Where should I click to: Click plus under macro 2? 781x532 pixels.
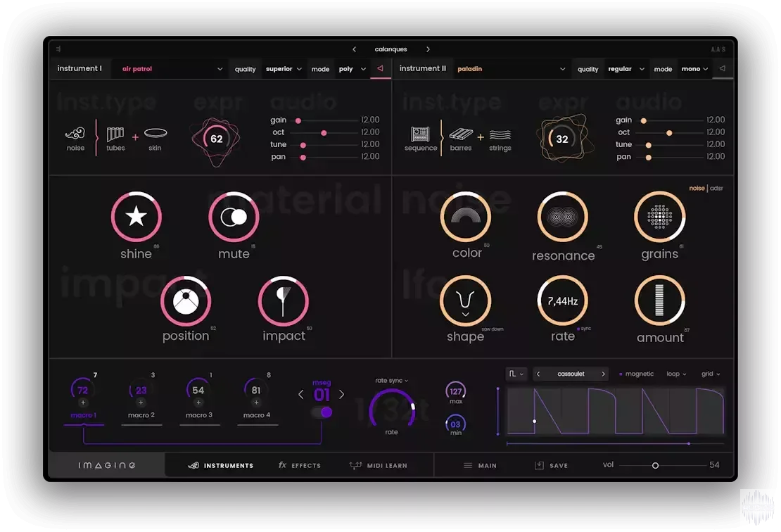tap(141, 403)
